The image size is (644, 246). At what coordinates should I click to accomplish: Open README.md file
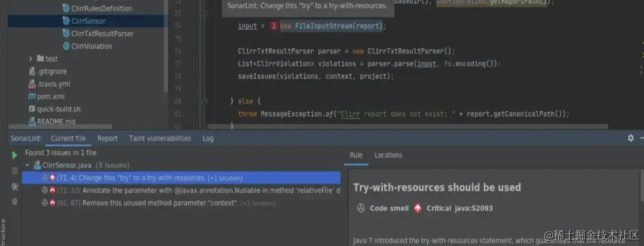[x=56, y=122]
